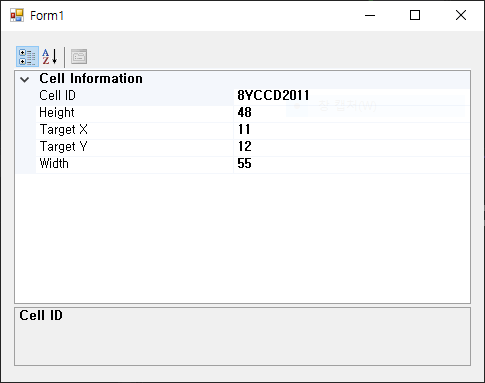The image size is (485, 383).
Task: Switch to Categorized view in property grid
Action: (27, 57)
